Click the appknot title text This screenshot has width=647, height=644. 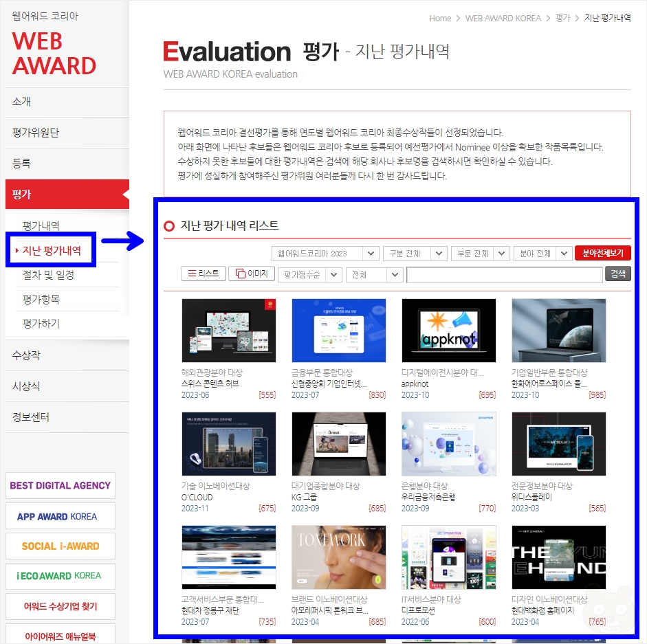(415, 384)
